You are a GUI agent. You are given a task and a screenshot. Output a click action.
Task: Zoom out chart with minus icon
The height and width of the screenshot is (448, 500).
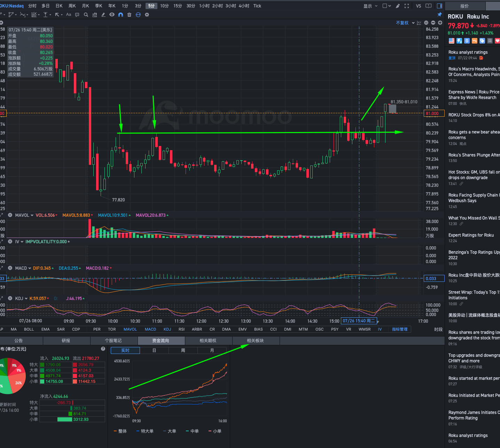point(433,23)
